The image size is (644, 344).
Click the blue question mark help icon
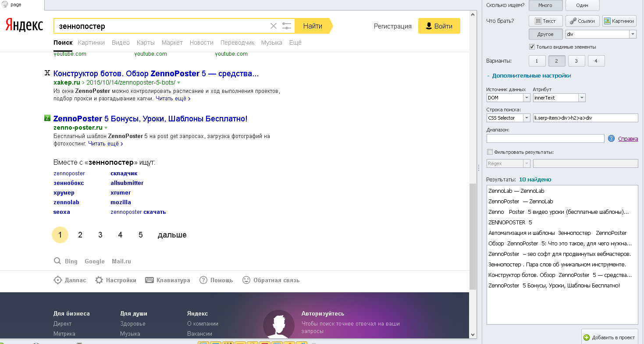coord(612,138)
